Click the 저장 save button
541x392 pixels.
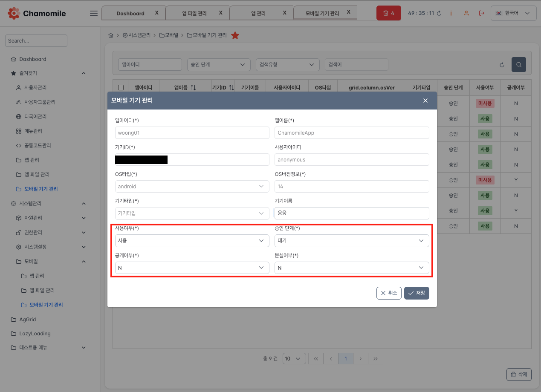(x=417, y=293)
